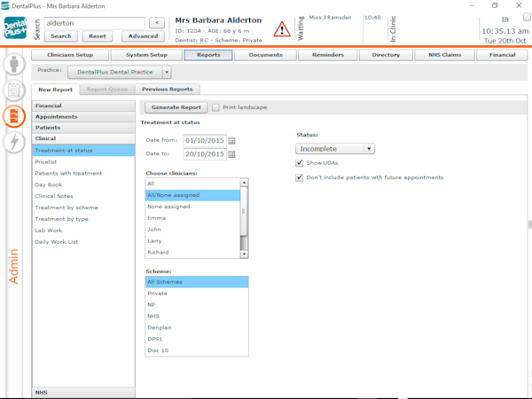Screen dimensions: 532x399
Task: Collapse the Clinical report category
Action: click(83, 138)
